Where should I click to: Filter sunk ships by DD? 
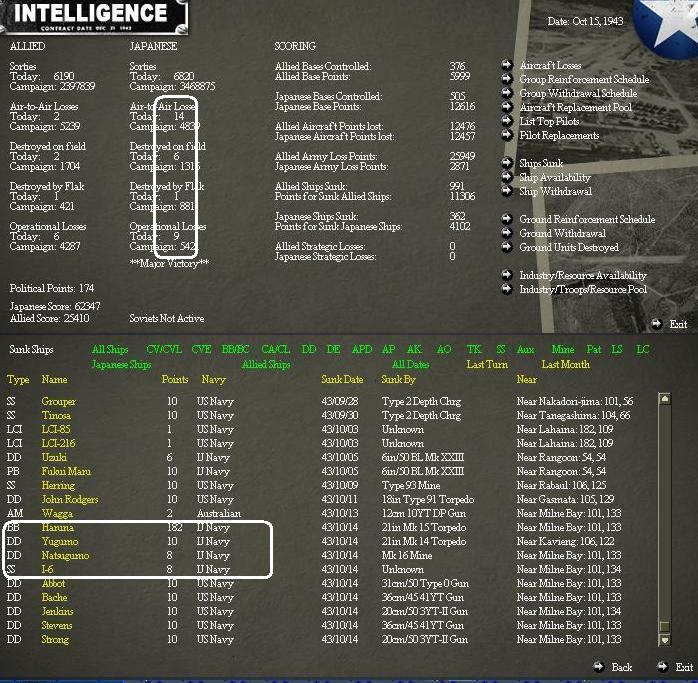click(x=308, y=350)
